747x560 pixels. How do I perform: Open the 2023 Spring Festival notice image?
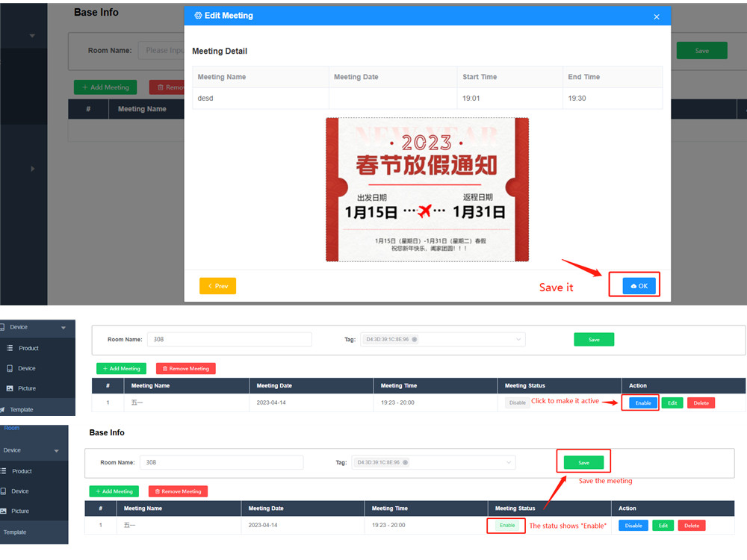[427, 190]
